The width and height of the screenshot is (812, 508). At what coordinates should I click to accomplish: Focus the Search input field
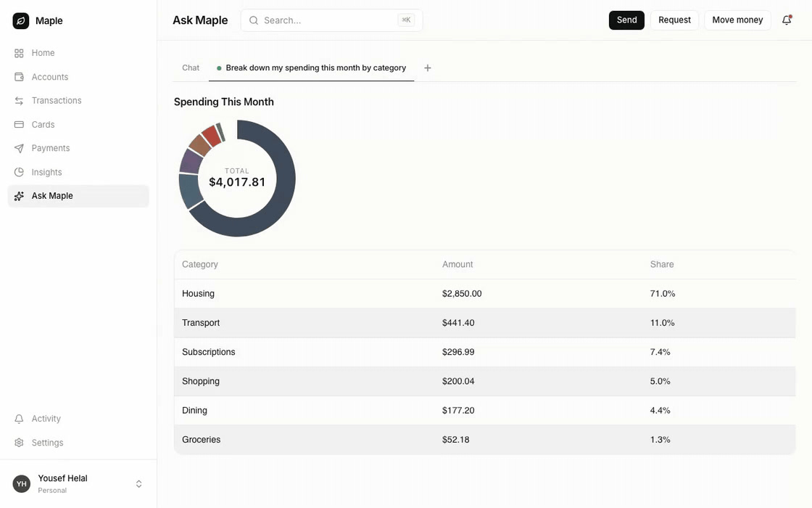point(331,20)
